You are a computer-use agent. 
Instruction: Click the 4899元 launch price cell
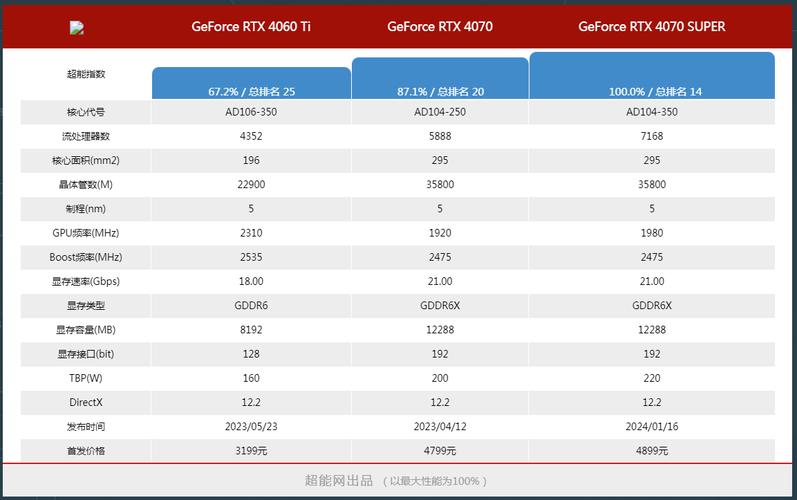(x=652, y=451)
